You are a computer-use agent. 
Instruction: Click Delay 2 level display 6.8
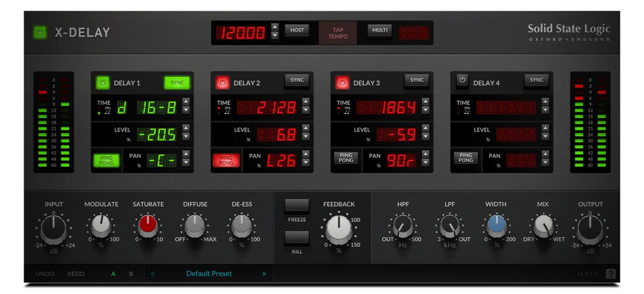[276, 134]
